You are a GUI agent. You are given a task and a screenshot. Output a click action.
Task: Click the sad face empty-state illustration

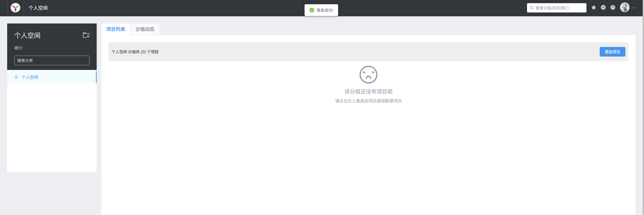(x=368, y=74)
